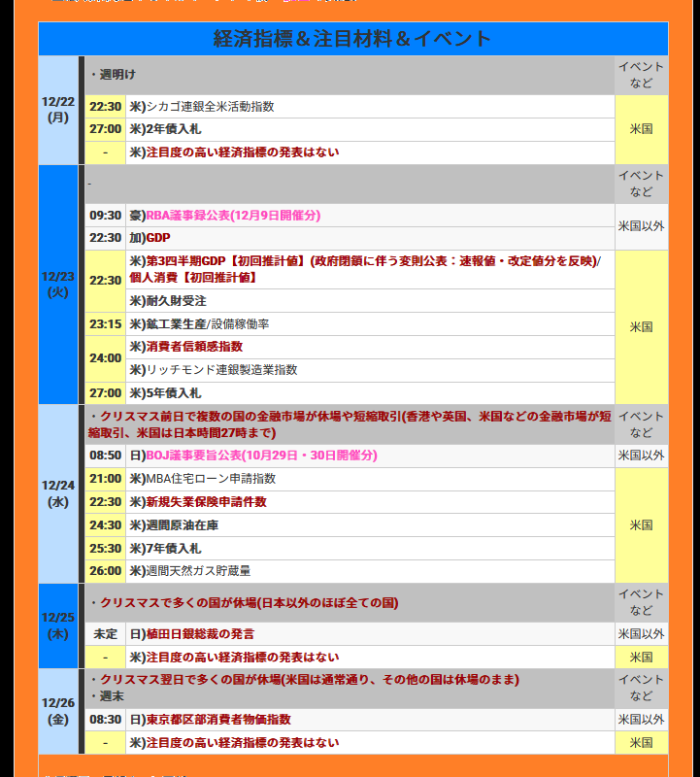700x777 pixels.
Task: Click 米国以外 region cell for 12/23
Action: pos(642,226)
